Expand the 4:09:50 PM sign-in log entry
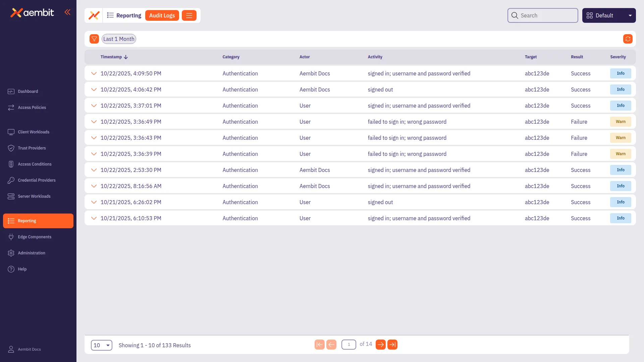 [94, 73]
